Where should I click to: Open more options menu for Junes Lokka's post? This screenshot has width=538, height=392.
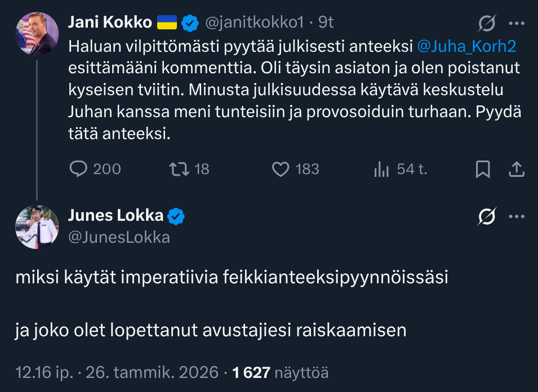pos(517,216)
